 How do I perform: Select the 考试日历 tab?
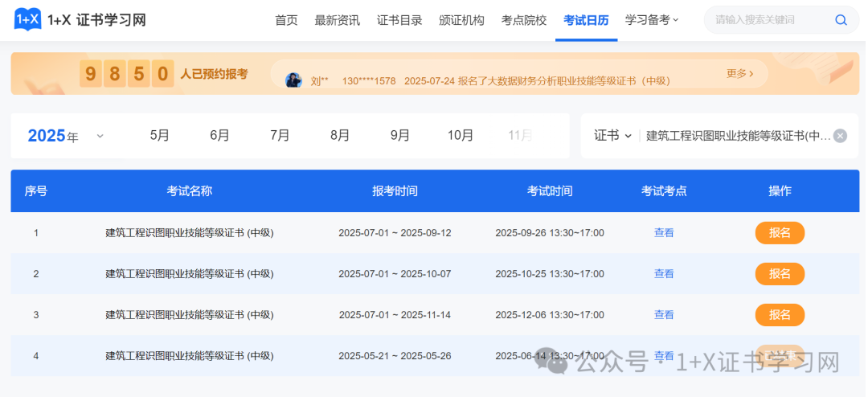point(586,20)
